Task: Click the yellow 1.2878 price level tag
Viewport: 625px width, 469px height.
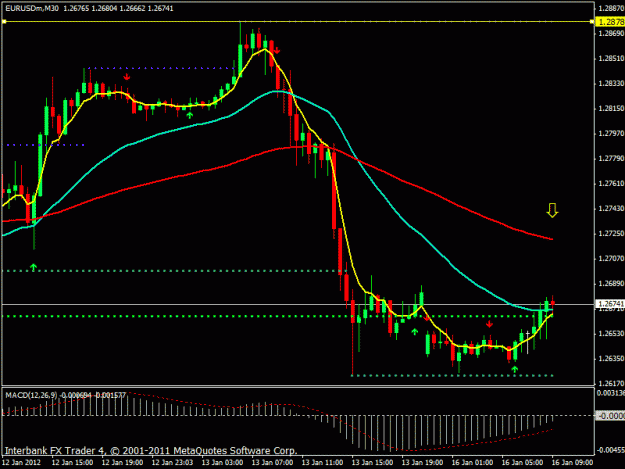Action: tap(610, 22)
